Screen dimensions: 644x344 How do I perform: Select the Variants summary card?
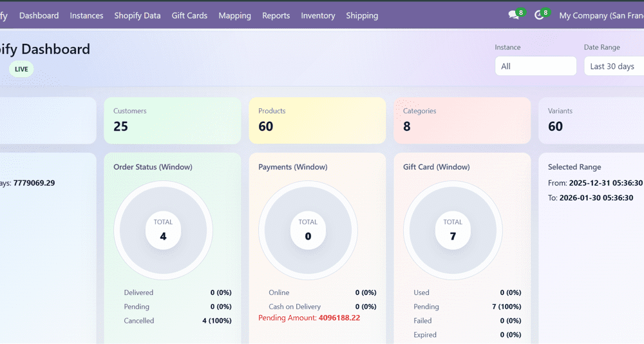591,120
